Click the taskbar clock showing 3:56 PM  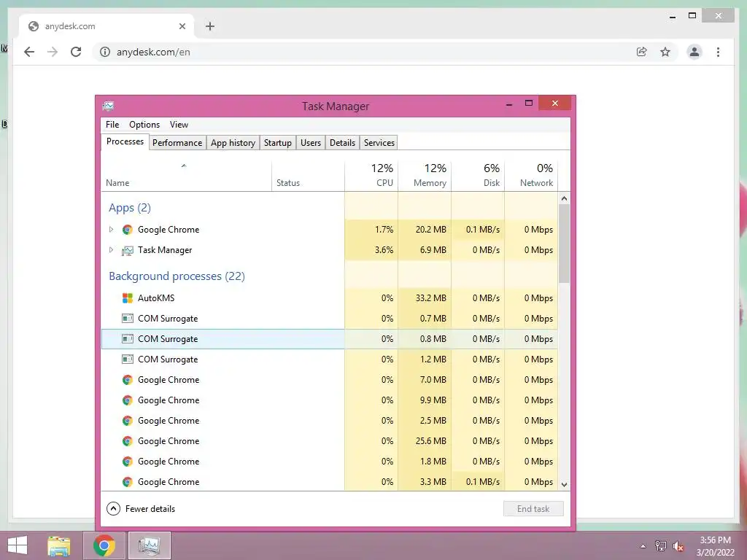pos(715,546)
